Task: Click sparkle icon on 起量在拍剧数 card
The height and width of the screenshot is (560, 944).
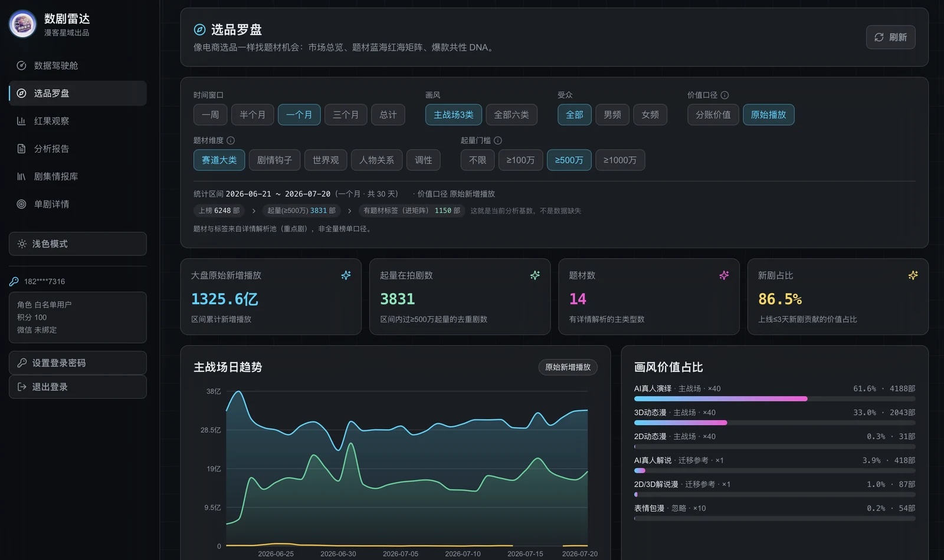Action: tap(535, 275)
